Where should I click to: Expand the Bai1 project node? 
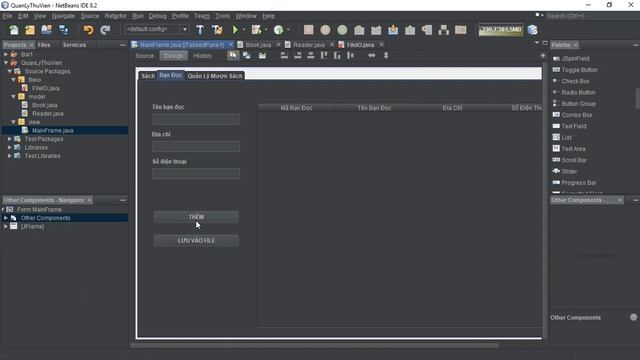point(6,54)
